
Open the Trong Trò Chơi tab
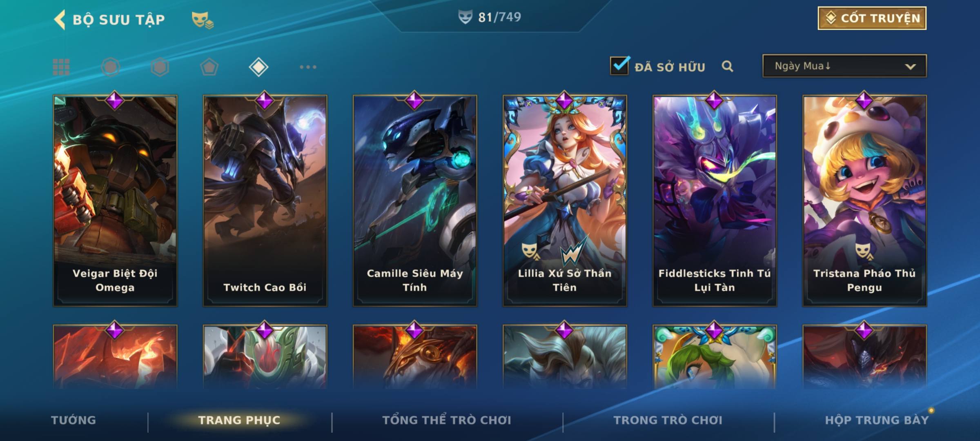(x=668, y=420)
